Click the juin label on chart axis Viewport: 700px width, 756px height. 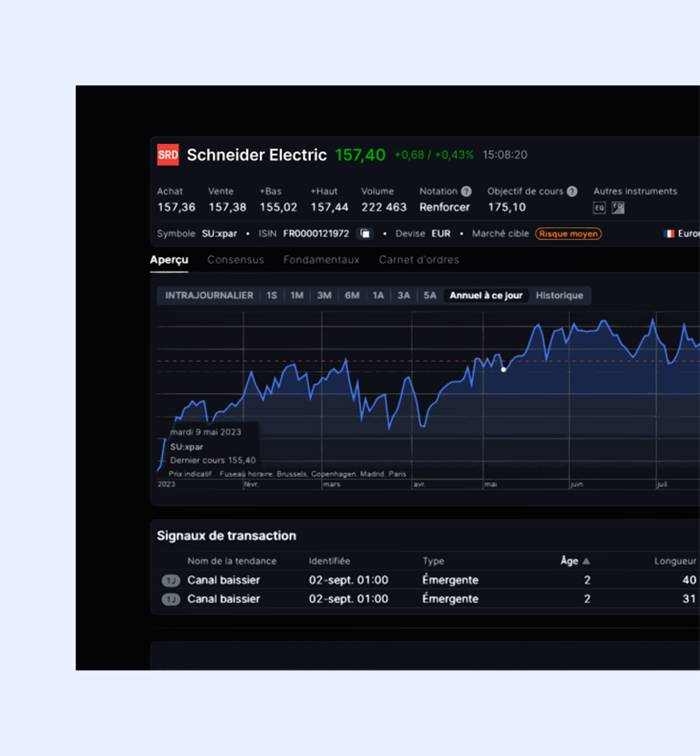(x=577, y=484)
